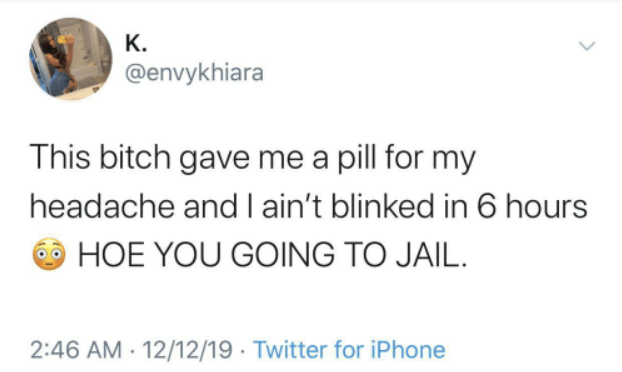The height and width of the screenshot is (372, 622).
Task: Click the display name K.
Action: [136, 43]
